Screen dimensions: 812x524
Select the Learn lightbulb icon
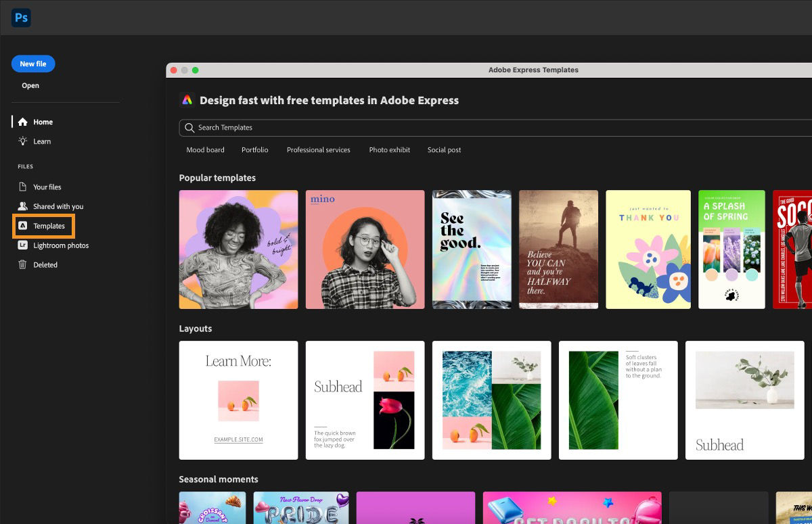click(x=24, y=141)
